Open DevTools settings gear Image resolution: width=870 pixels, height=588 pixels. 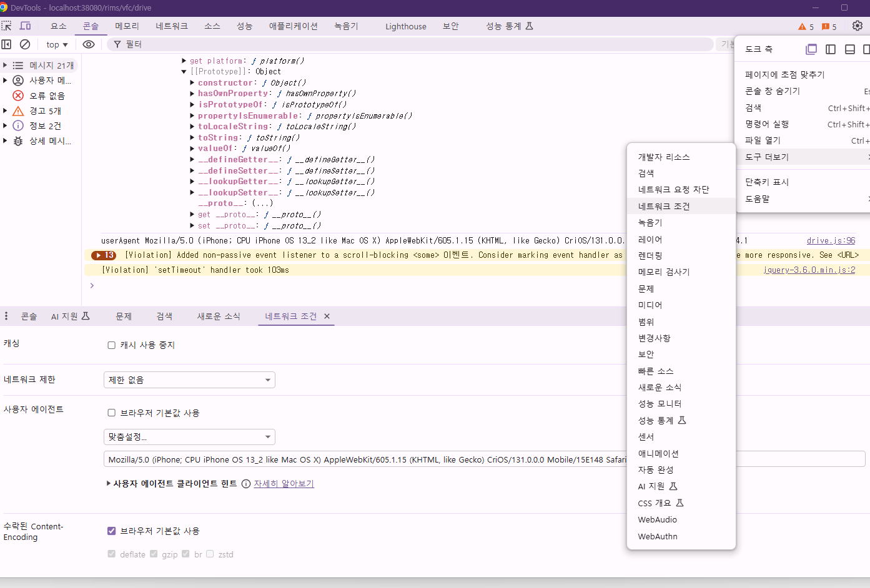(857, 26)
